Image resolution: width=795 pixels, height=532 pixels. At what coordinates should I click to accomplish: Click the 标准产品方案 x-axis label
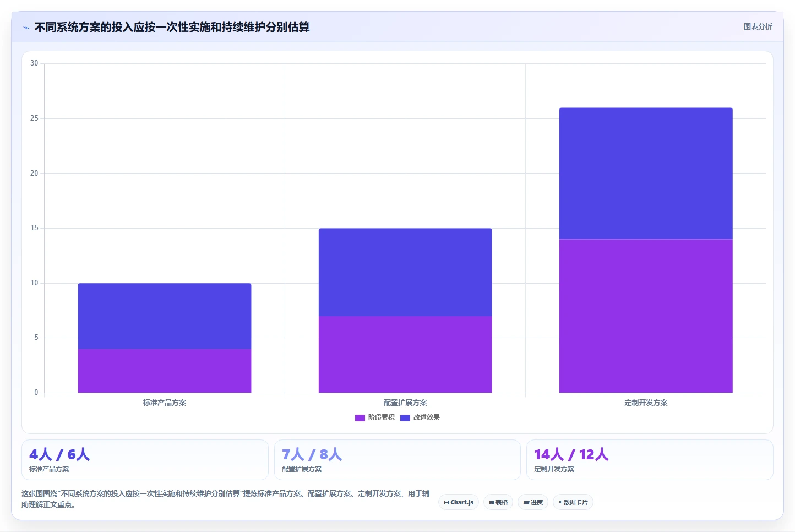point(165,403)
